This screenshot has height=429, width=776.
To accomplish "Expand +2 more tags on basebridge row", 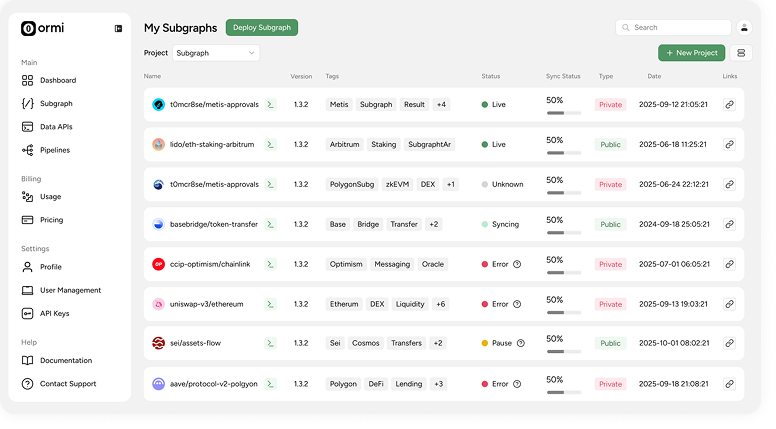I will (x=434, y=224).
